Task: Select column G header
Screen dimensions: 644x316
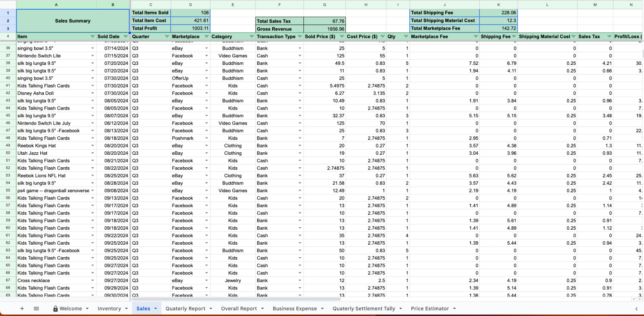Action: click(x=324, y=4)
